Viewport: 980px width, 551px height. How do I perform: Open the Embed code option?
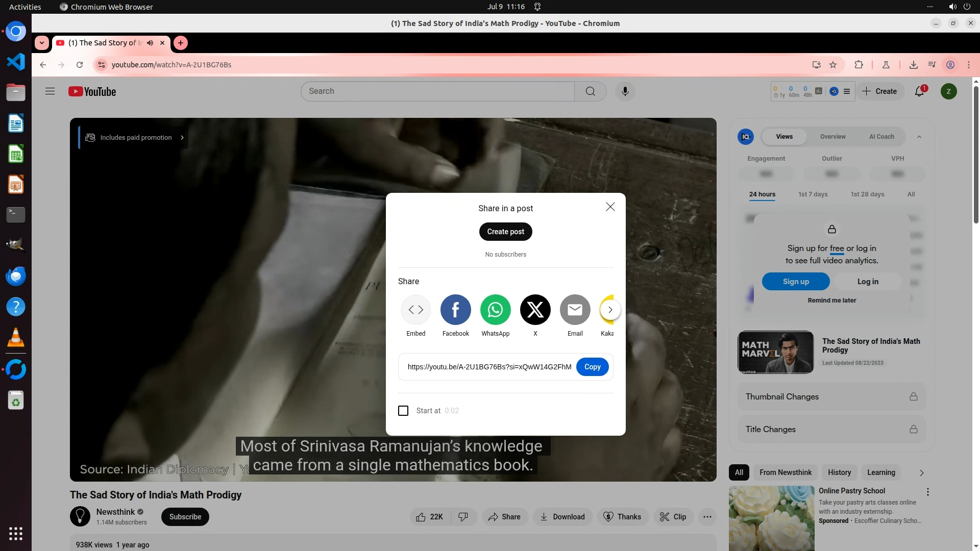(x=415, y=310)
